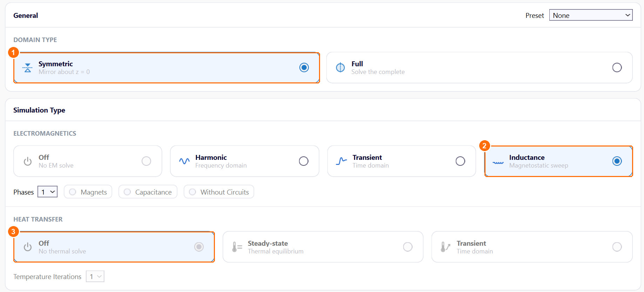Click the Inductance coil icon
The height and width of the screenshot is (292, 644).
click(498, 163)
